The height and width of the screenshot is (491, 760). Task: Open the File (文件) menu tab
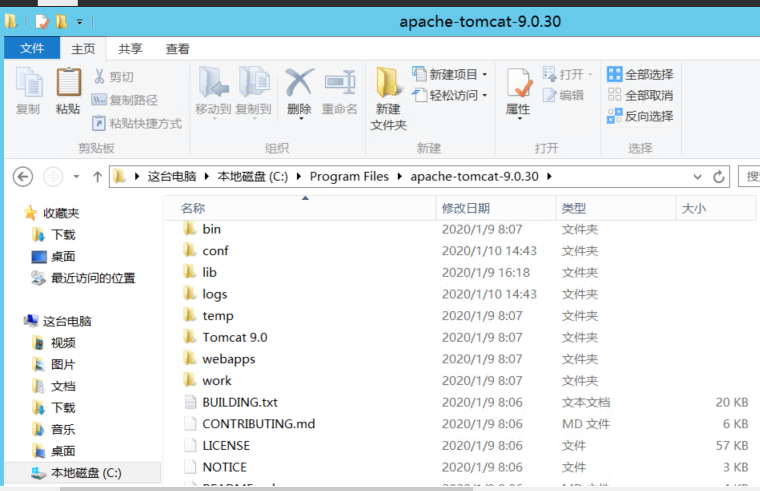pyautogui.click(x=32, y=48)
